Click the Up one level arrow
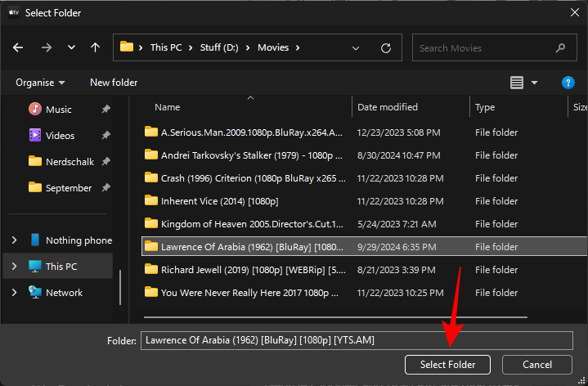The width and height of the screenshot is (588, 386). 95,47
